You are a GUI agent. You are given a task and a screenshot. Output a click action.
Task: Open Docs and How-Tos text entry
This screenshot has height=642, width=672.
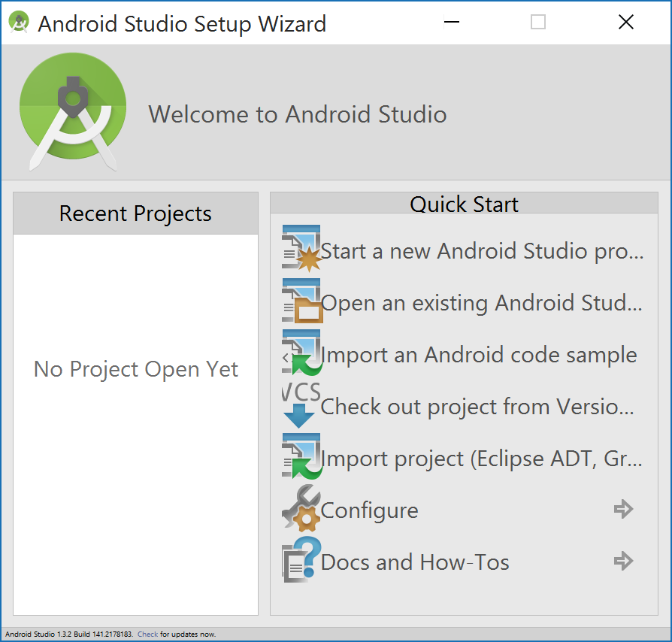tap(415, 562)
